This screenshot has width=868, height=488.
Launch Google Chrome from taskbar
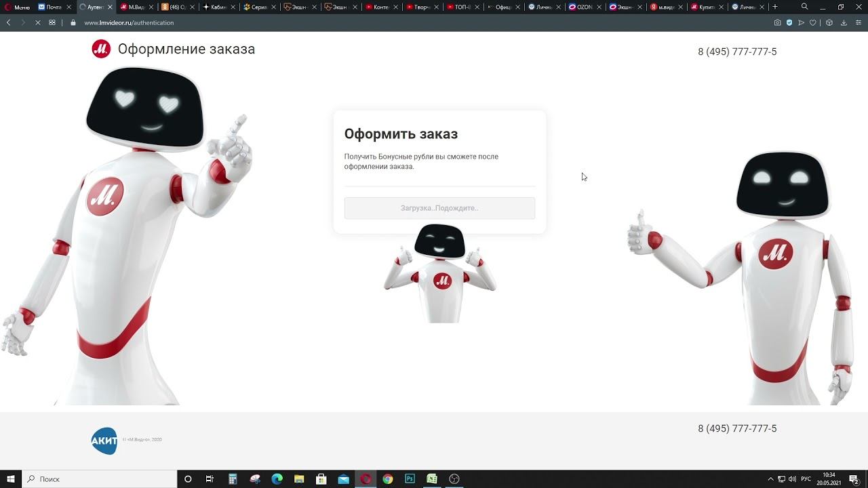387,479
